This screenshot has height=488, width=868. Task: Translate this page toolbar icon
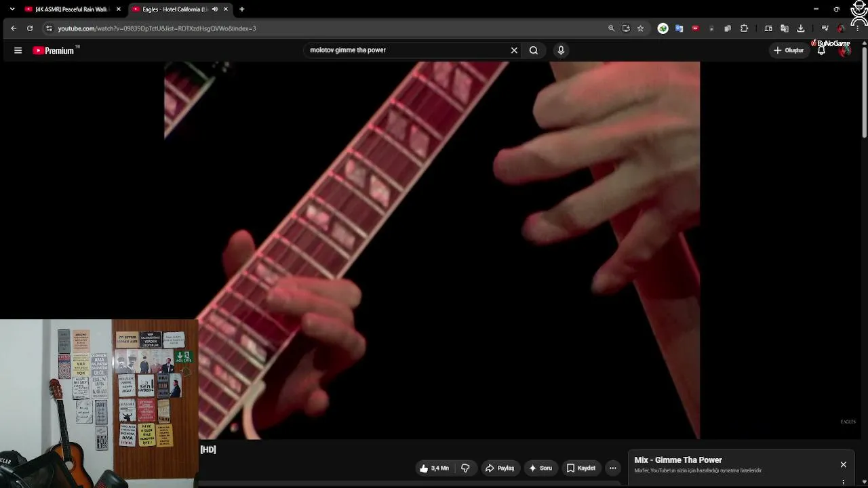click(x=785, y=28)
